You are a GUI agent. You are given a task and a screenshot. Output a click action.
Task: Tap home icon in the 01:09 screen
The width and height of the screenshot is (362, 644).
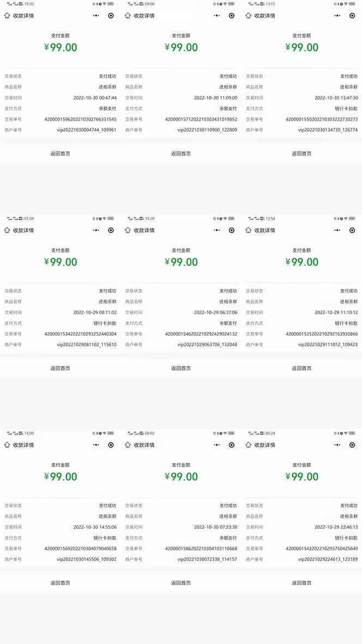[7, 230]
